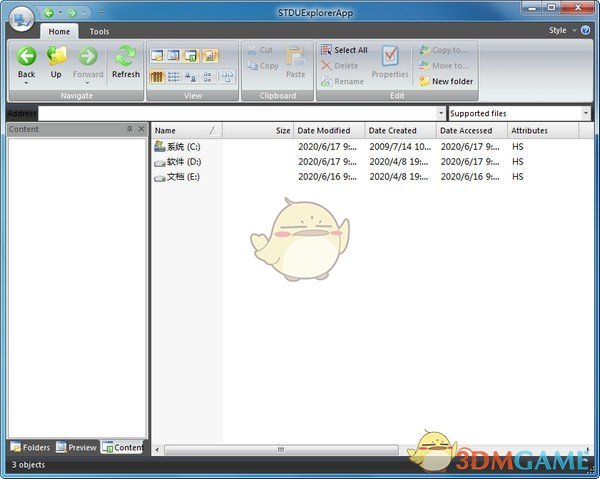Select the 系统 (C:) drive row
600x479 pixels.
177,147
